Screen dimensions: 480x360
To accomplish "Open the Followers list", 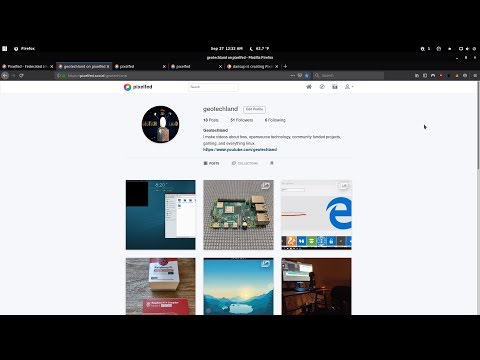I will pos(242,120).
